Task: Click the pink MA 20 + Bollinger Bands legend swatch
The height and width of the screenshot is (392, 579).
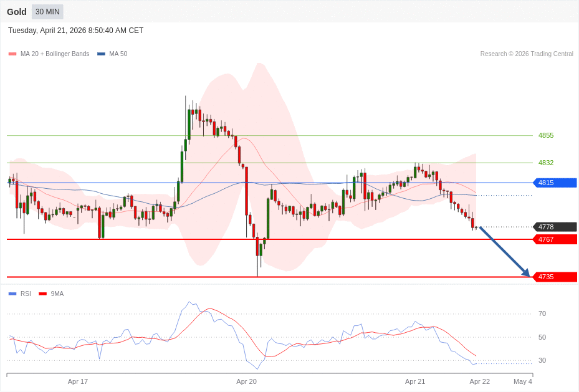Action: [12, 54]
